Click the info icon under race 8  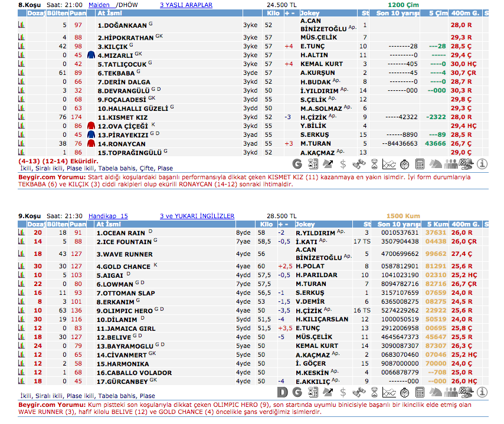(482, 164)
